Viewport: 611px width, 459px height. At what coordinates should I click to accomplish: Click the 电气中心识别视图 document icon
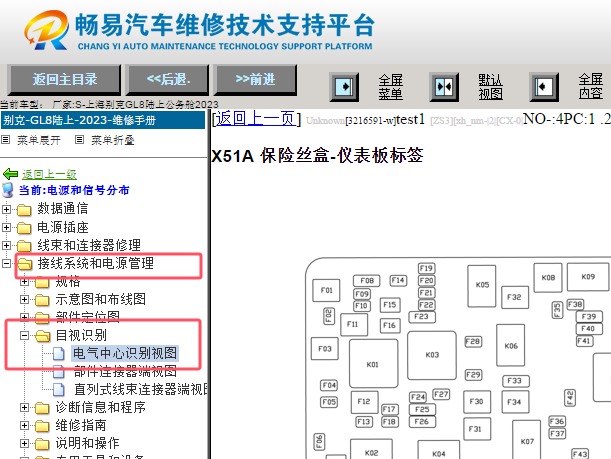click(x=59, y=353)
